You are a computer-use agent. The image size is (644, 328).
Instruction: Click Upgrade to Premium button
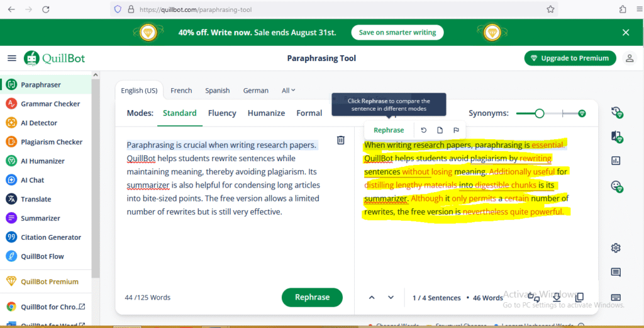[x=570, y=59]
